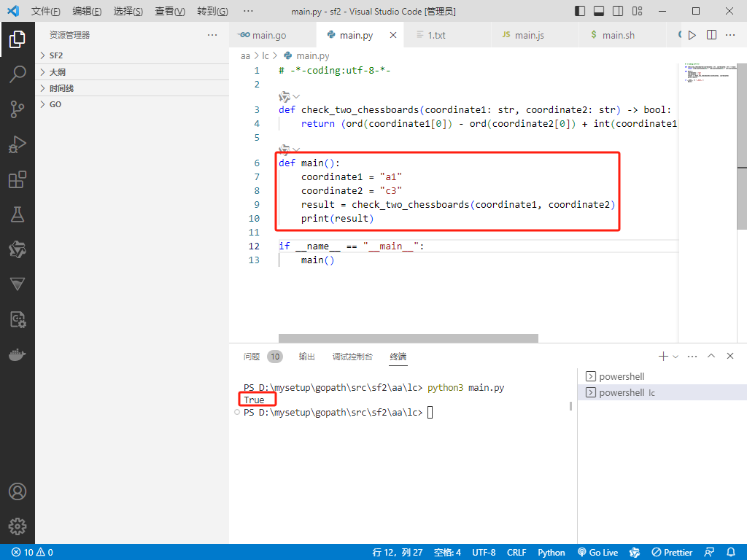The height and width of the screenshot is (560, 747).
Task: Open customize layout icon
Action: (x=637, y=11)
